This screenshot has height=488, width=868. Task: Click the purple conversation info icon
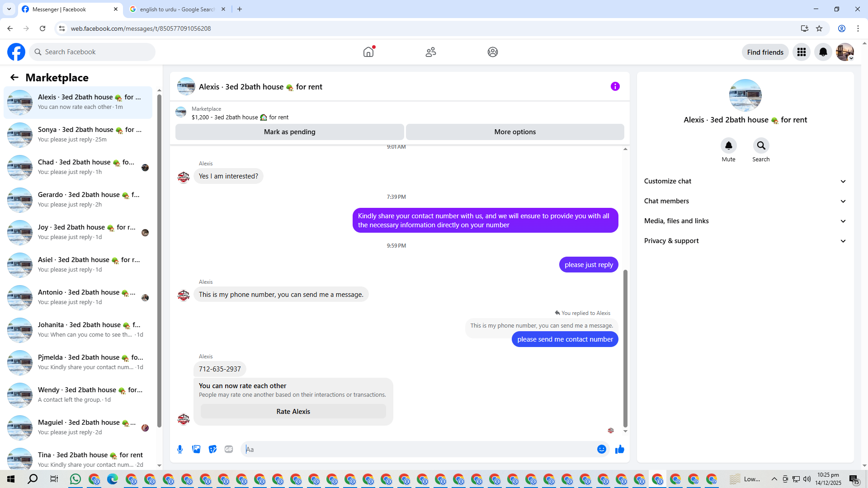click(x=615, y=86)
